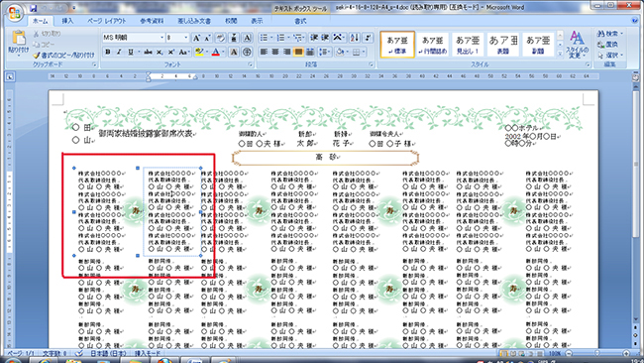Toggle show paragraph marks

coord(368,38)
